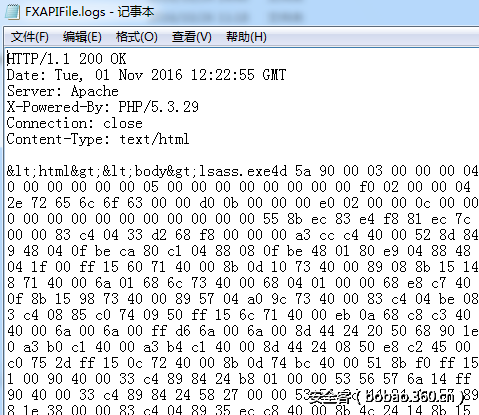Viewport: 479px width, 415px height.
Task: Open the 编辑(E) menu
Action: (82, 37)
